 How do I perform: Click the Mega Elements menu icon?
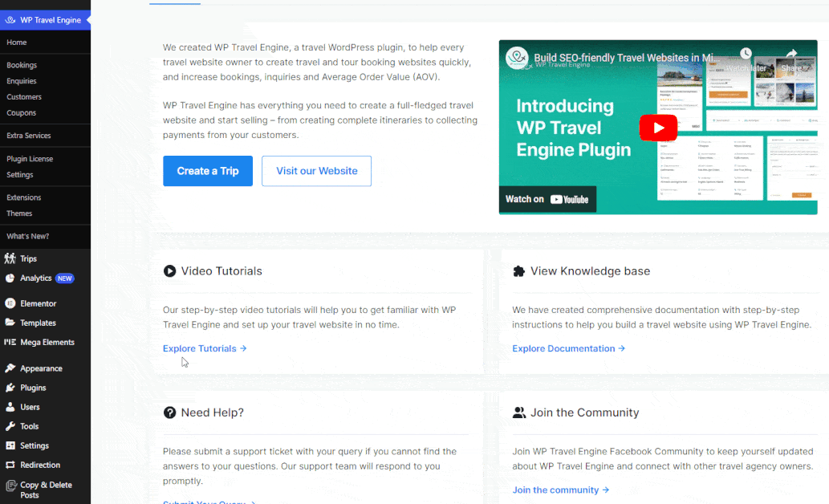(10, 342)
